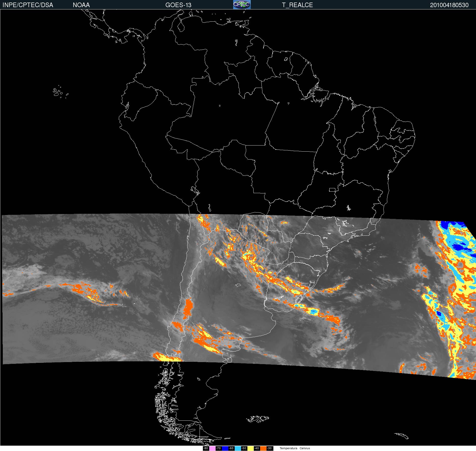Select the cyan legend color swatch

point(238,448)
